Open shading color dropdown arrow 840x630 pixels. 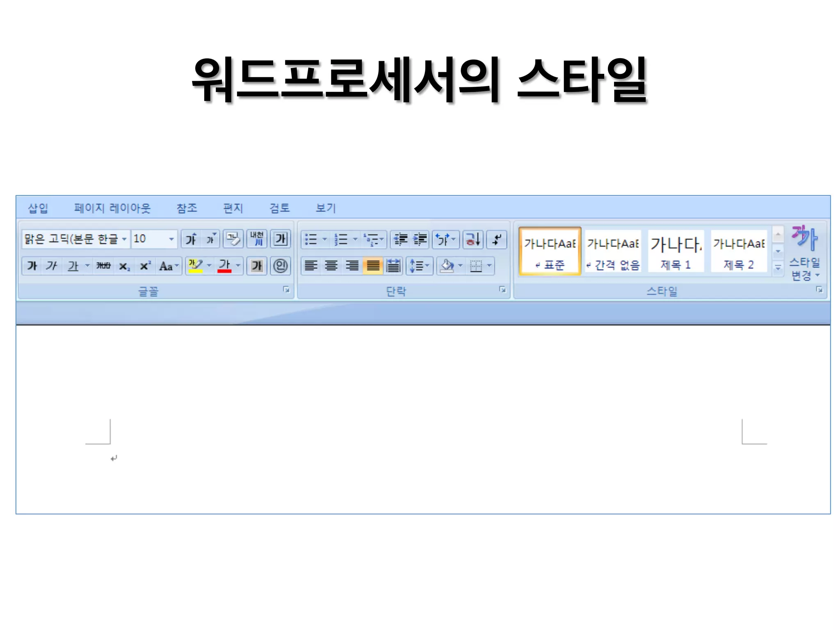[x=460, y=266]
